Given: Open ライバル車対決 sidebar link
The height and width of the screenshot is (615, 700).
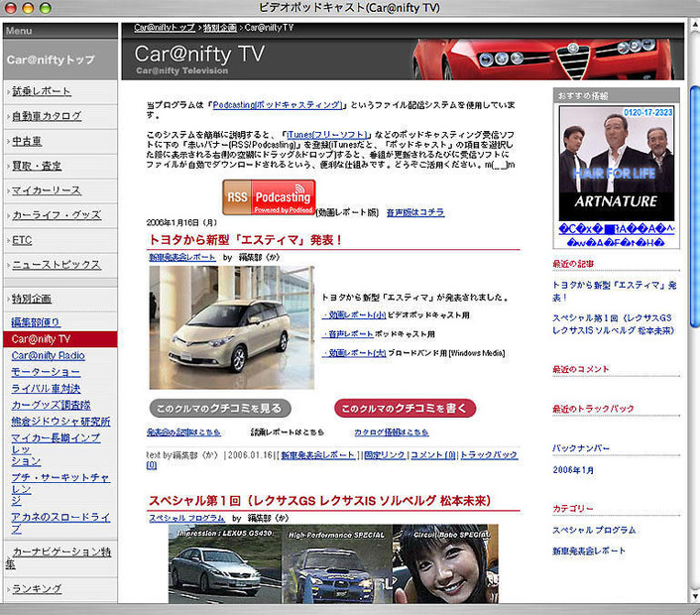Looking at the screenshot, I should tap(46, 389).
